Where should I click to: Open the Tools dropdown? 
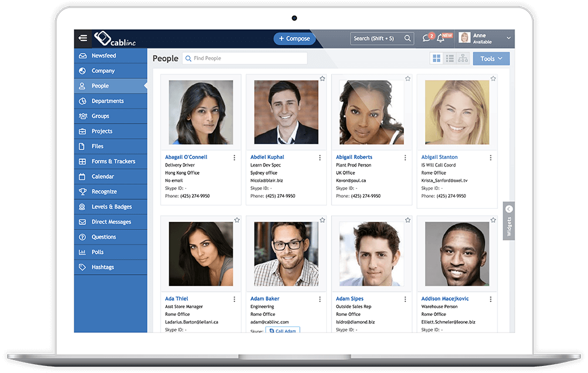tap(491, 58)
